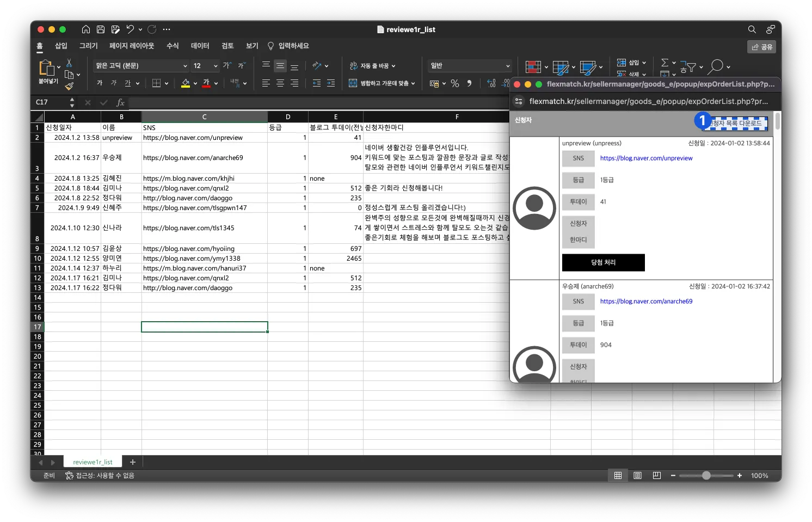Click the percent style icon
The width and height of the screenshot is (812, 522).
click(455, 83)
